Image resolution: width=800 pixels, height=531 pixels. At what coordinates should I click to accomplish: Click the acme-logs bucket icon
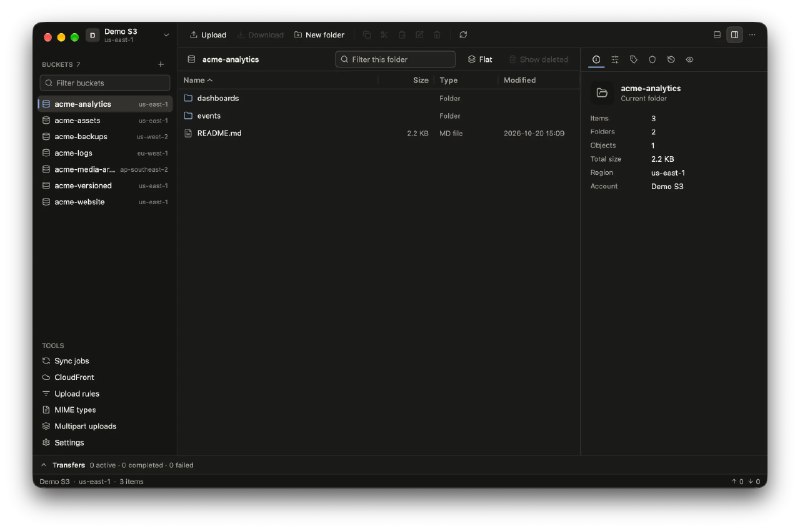[x=46, y=153]
